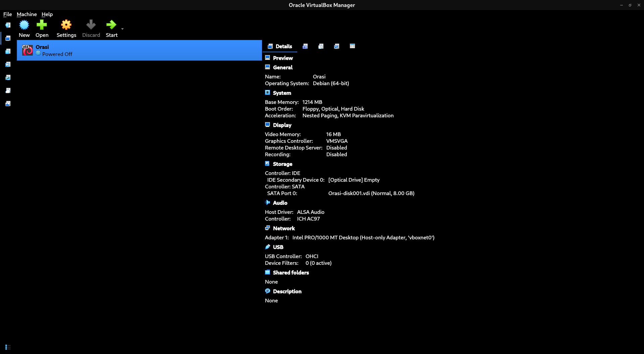
Task: Open the Media manager sidebar icon
Action: [x=8, y=64]
